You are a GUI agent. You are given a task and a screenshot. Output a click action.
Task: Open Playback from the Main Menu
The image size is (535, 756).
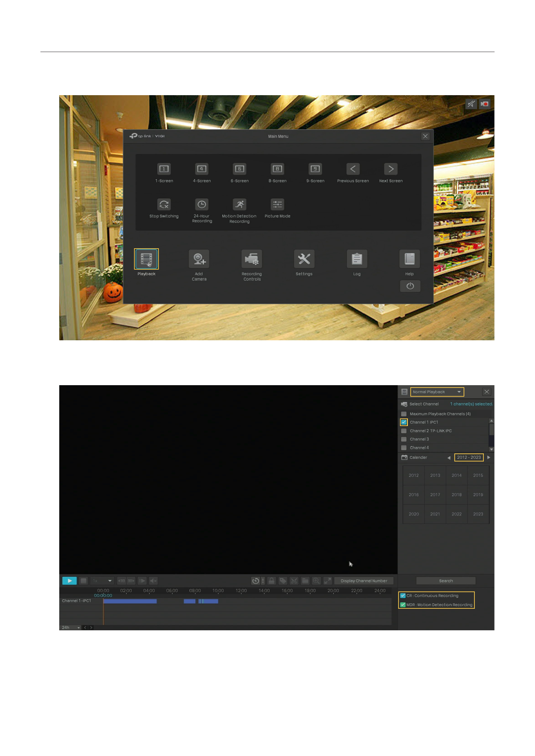146,259
